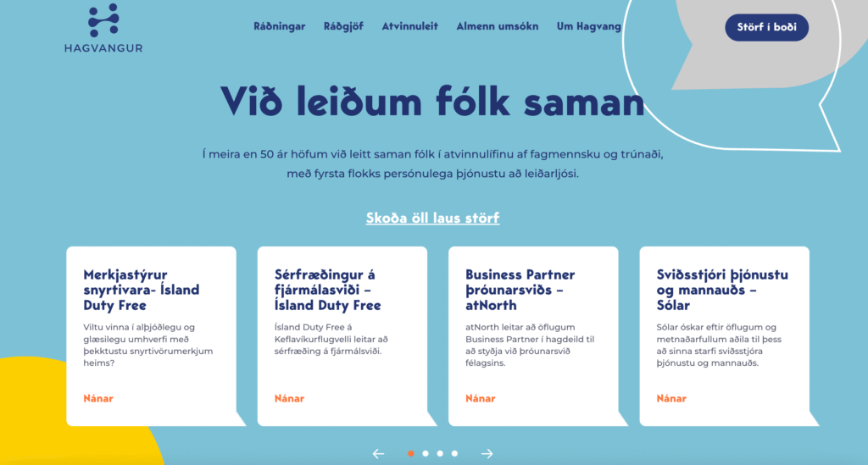
Task: Click the Hagvangur logo icon
Action: click(x=103, y=20)
